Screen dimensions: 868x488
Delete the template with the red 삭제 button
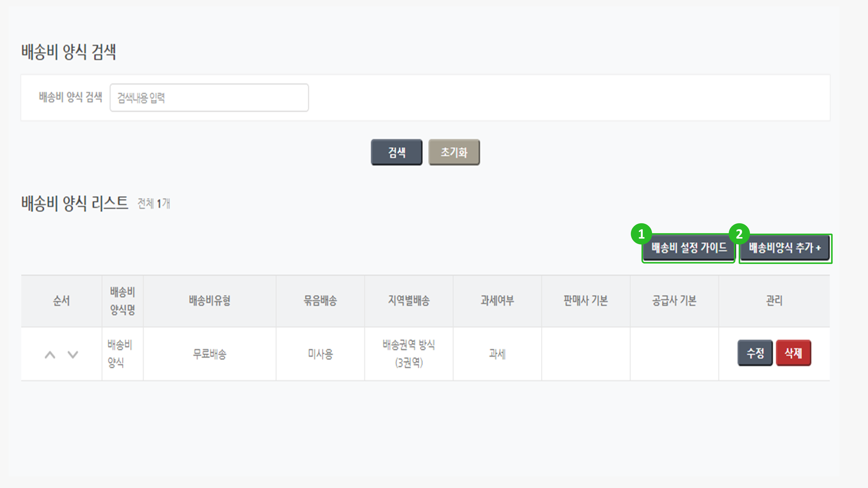793,353
